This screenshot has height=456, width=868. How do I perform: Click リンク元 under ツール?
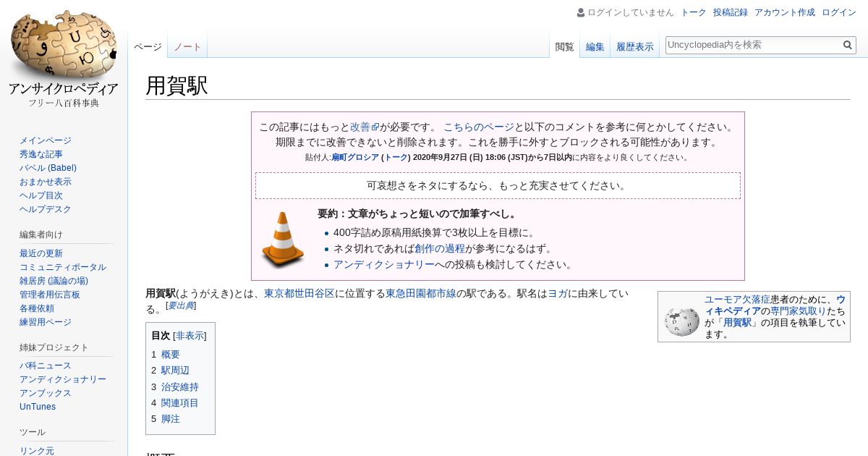click(x=37, y=451)
